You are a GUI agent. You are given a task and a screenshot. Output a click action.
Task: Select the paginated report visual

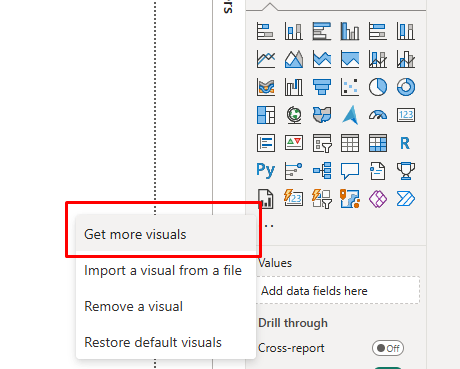click(266, 199)
